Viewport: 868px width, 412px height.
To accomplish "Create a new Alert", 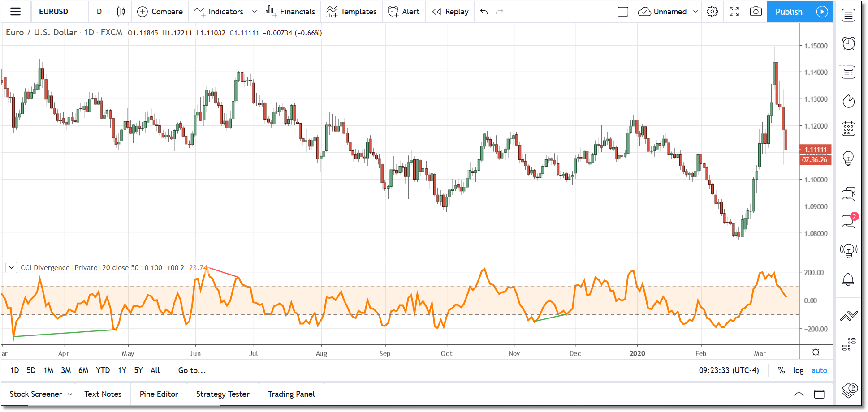I will coord(403,12).
